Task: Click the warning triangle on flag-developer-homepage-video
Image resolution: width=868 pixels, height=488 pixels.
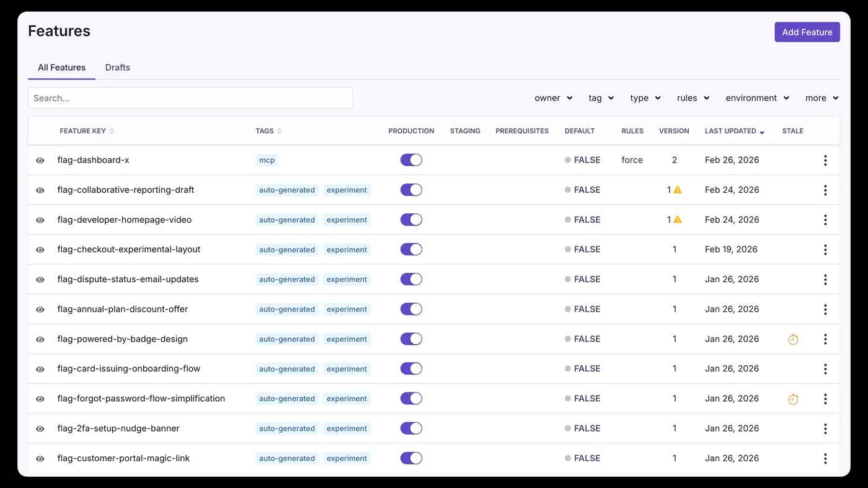Action: pos(678,220)
